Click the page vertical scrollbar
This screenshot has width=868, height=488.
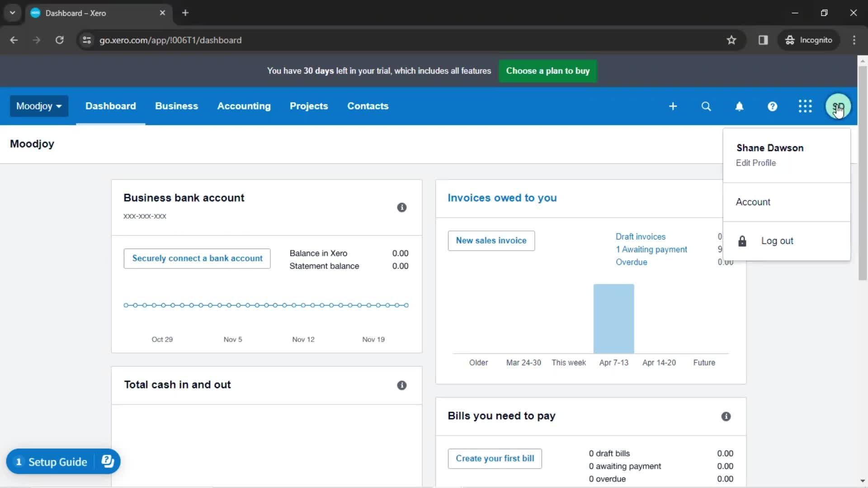[x=863, y=173]
